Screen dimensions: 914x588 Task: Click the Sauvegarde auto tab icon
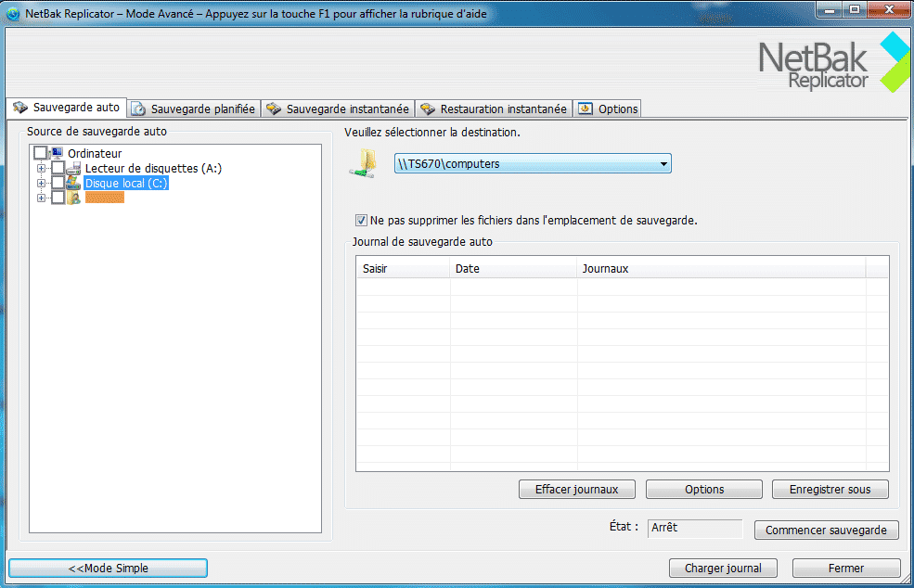20,108
